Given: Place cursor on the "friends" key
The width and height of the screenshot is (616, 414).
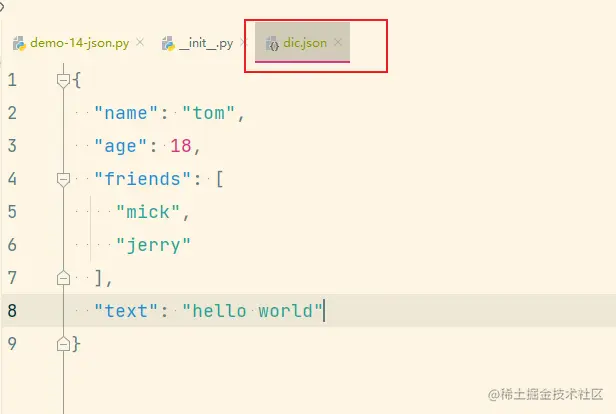Looking at the screenshot, I should coord(142,179).
